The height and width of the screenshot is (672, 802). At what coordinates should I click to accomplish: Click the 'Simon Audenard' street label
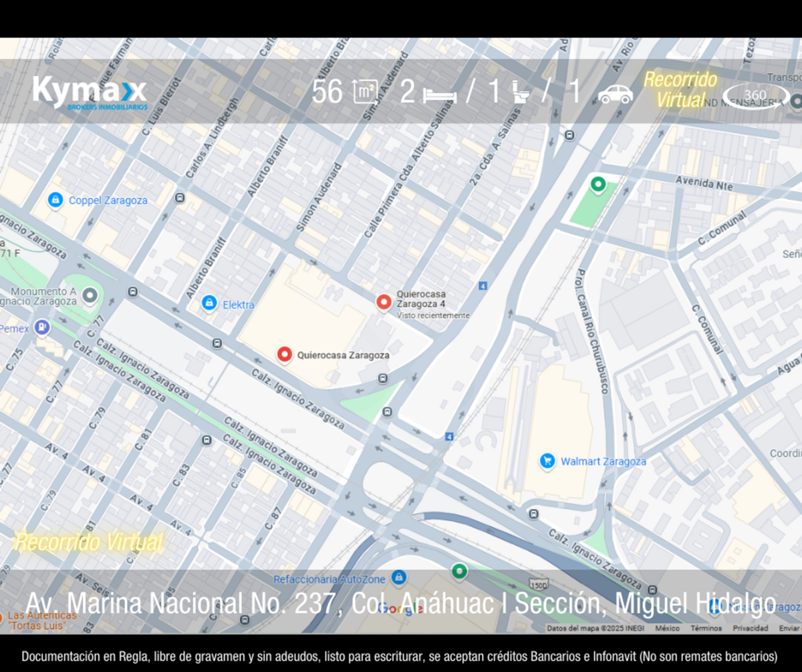click(x=318, y=198)
